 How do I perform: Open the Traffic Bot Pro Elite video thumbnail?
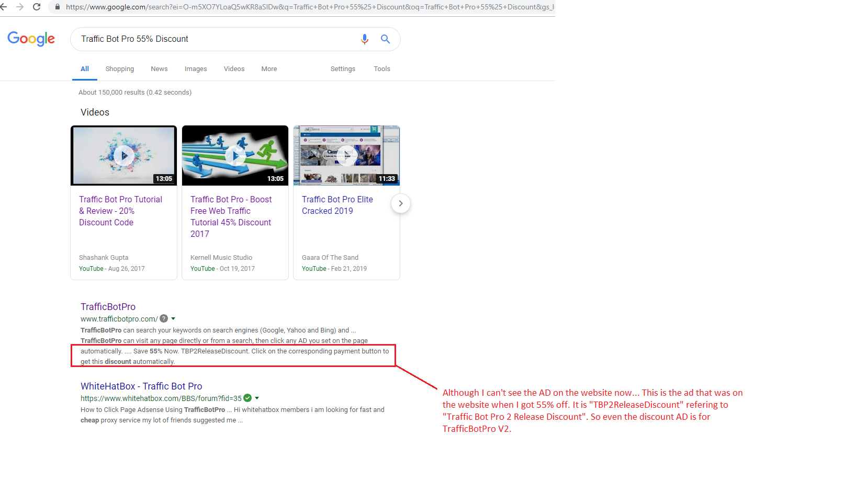point(346,156)
